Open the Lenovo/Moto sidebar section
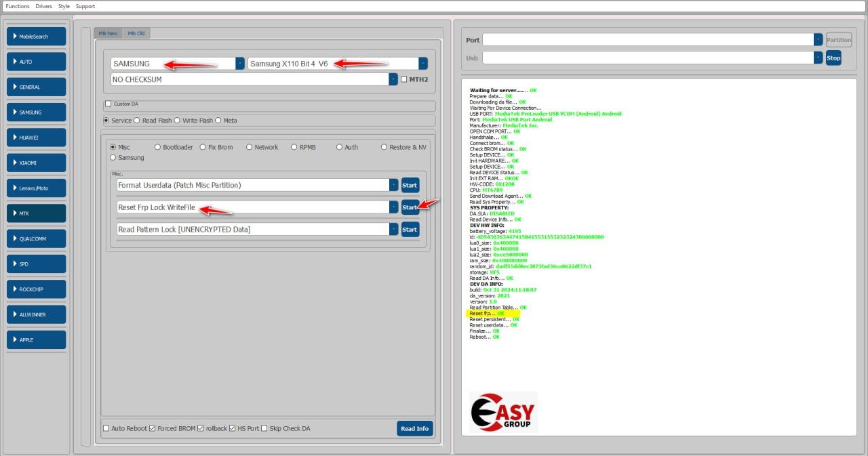The image size is (868, 456). (x=37, y=188)
